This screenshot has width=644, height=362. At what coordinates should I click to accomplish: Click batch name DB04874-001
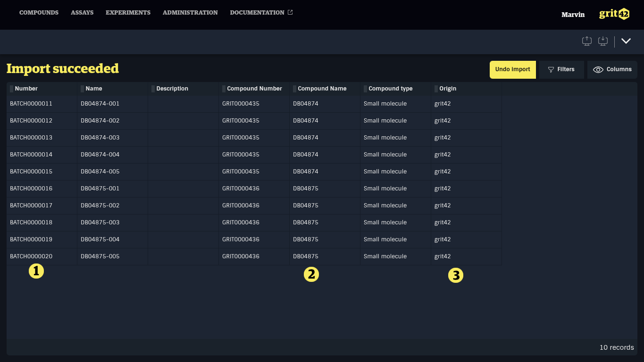point(100,104)
